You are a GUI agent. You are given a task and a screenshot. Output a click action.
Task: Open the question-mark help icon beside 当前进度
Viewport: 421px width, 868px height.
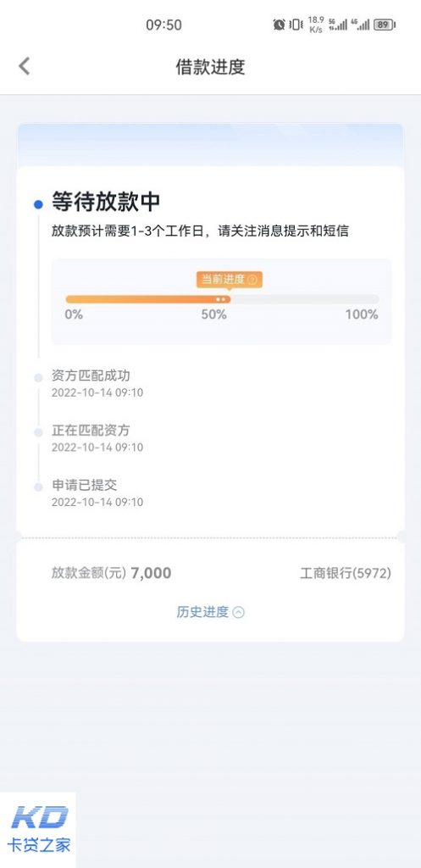[252, 280]
